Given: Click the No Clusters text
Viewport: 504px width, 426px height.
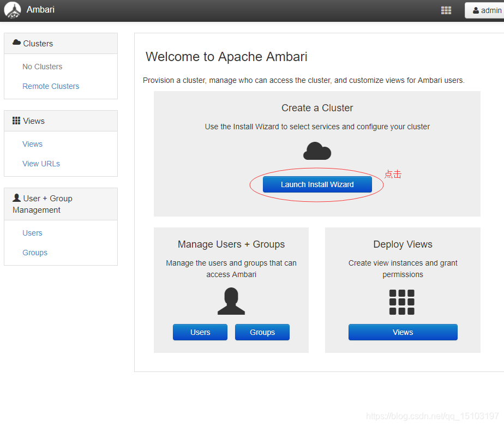Looking at the screenshot, I should coord(43,67).
